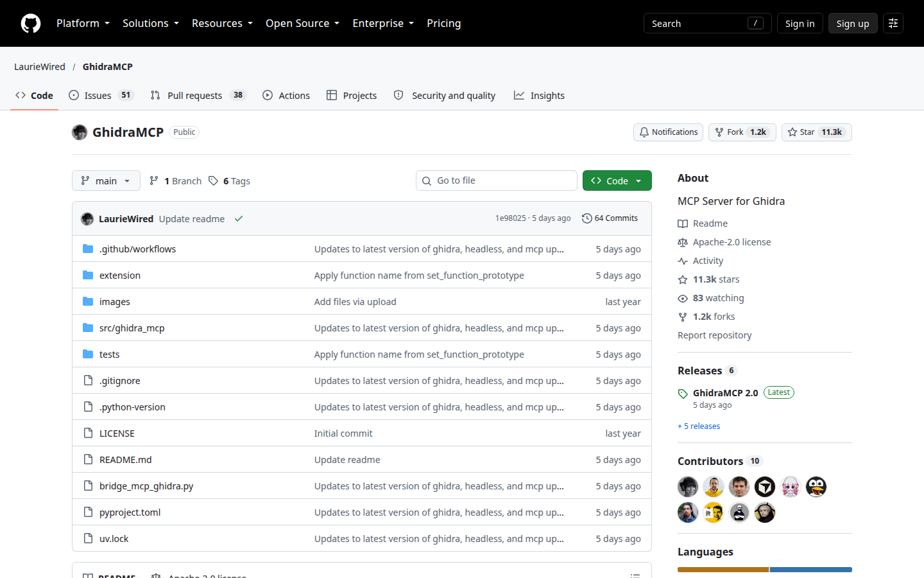Screen dimensions: 924x578
Task: Expand the Enterprise menu
Action: 383,23
